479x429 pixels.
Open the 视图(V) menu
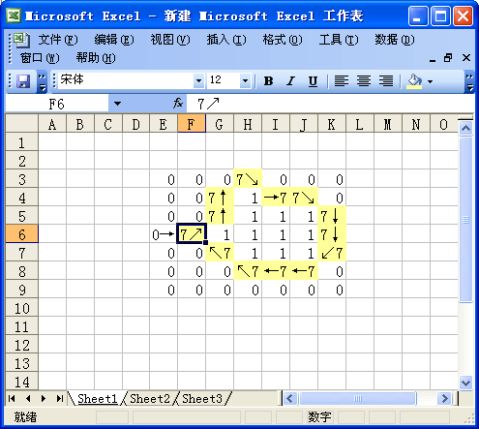(x=170, y=40)
